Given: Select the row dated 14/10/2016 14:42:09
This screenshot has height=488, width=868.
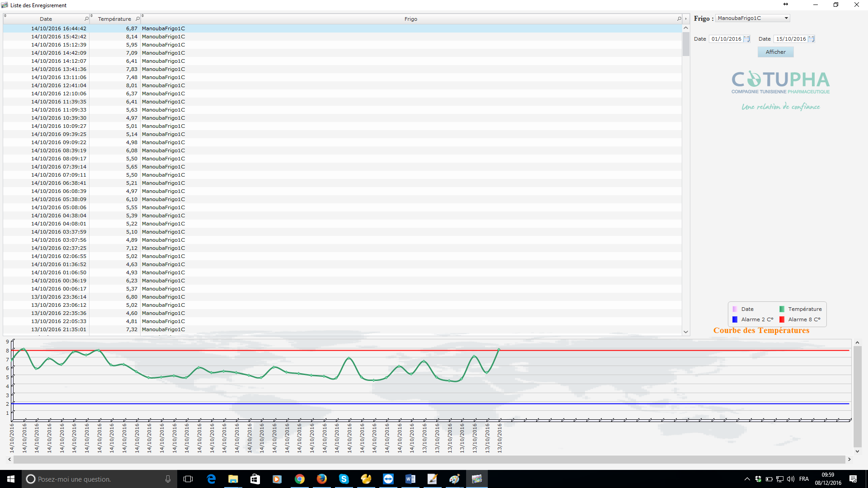Looking at the screenshot, I should point(342,53).
